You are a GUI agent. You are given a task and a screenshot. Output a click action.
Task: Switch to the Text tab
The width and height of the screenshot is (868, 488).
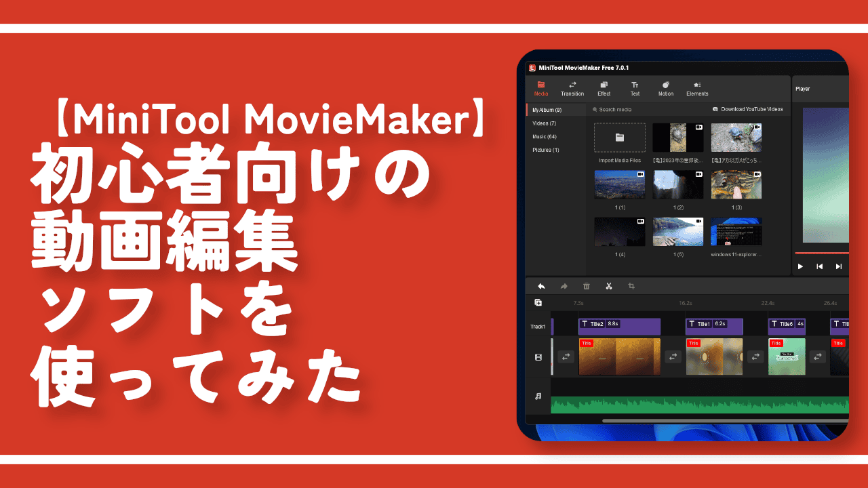pos(635,89)
